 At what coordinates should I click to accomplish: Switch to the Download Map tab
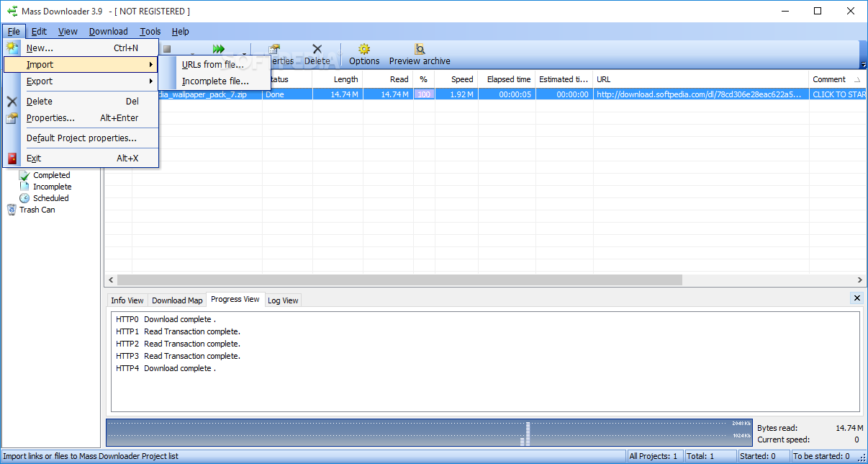(177, 300)
